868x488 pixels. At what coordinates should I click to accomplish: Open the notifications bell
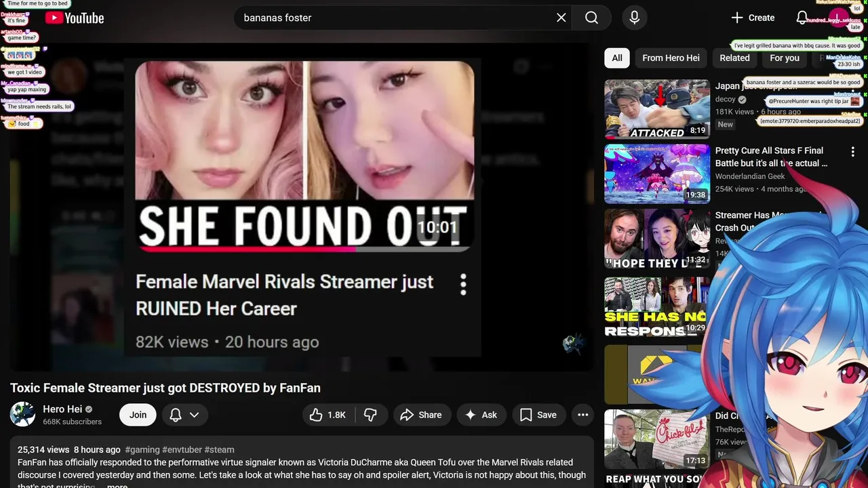click(x=802, y=18)
